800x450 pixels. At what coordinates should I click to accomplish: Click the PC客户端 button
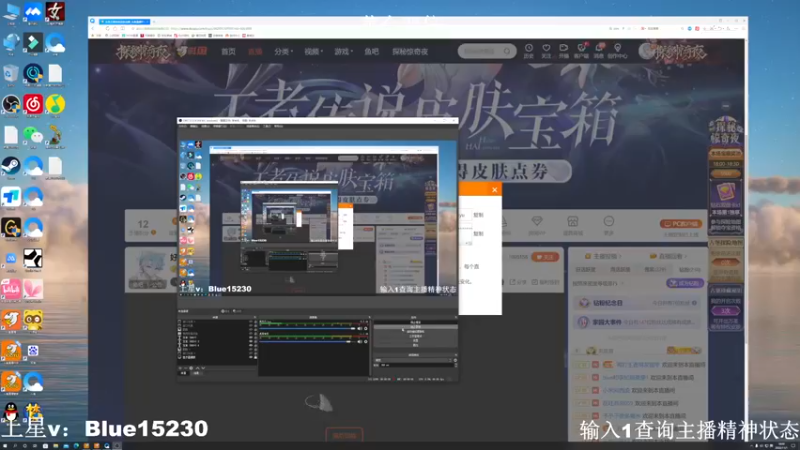(681, 223)
